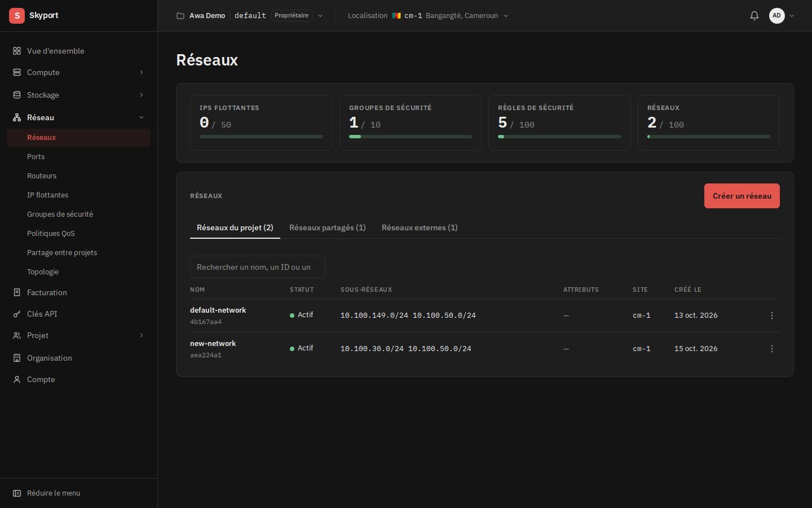
Task: Click the Awa Demo folder icon
Action: (x=180, y=16)
